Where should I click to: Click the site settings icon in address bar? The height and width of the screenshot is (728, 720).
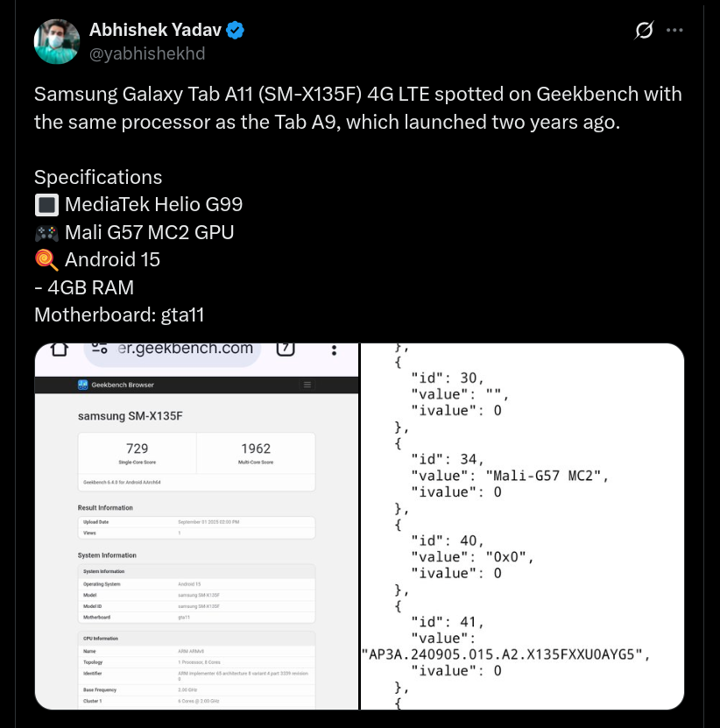(100, 349)
